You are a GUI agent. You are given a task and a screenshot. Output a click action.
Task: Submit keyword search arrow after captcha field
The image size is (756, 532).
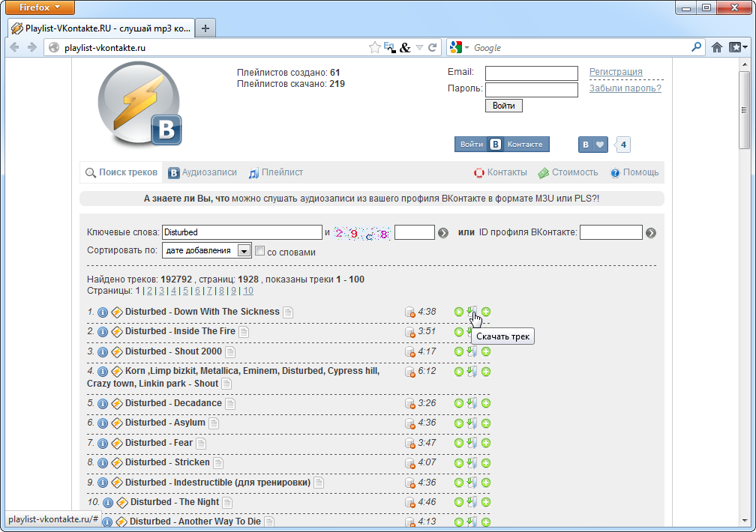pyautogui.click(x=443, y=233)
